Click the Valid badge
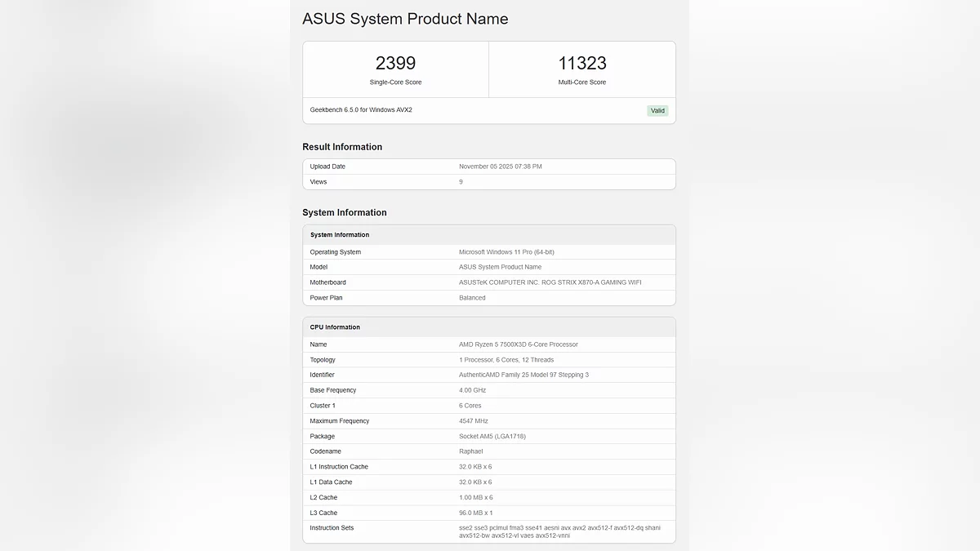Image resolution: width=980 pixels, height=551 pixels. [x=657, y=111]
